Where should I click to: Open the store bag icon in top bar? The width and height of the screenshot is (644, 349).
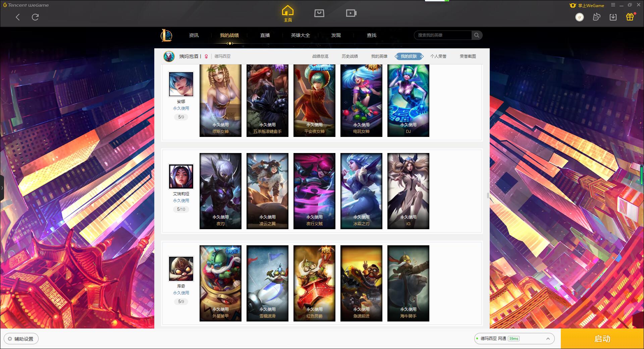pos(319,13)
